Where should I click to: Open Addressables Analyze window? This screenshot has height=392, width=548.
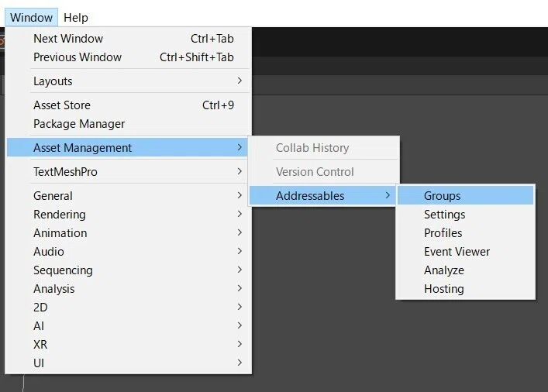click(x=466, y=270)
